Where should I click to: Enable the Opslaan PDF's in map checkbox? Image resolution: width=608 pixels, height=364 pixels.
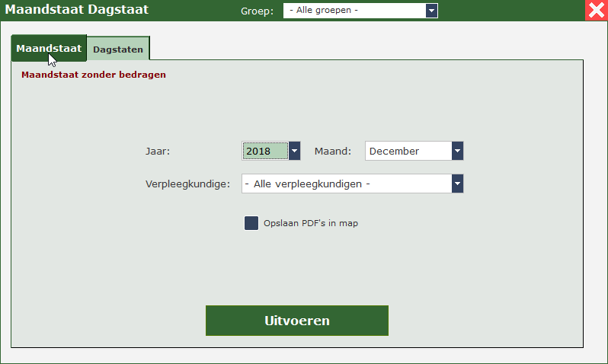pos(251,223)
